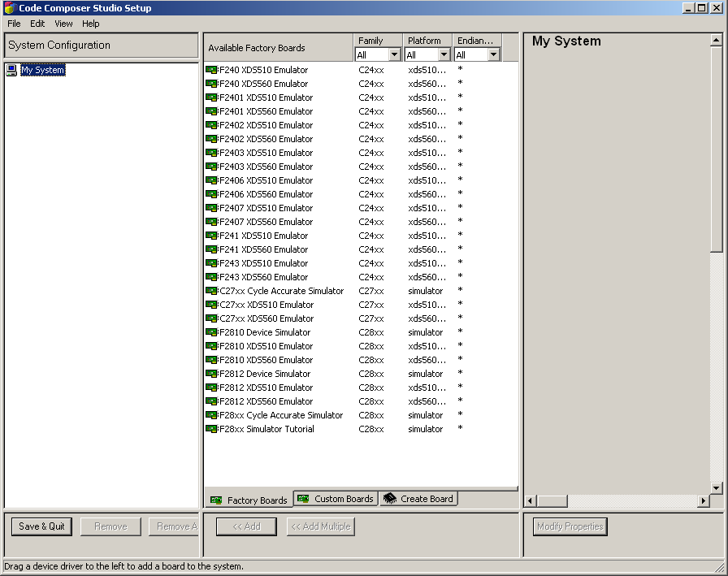Click the Save & Quit button

point(41,526)
